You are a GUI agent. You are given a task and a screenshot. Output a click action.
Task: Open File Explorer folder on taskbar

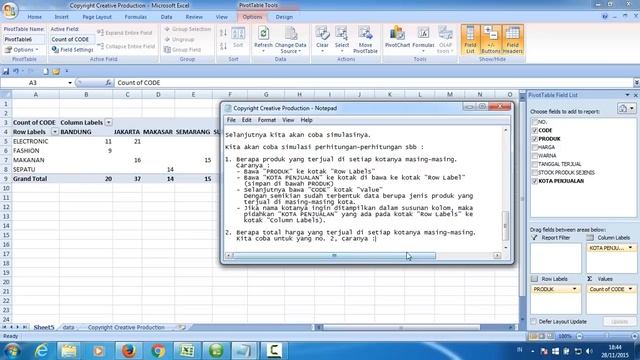69,351
